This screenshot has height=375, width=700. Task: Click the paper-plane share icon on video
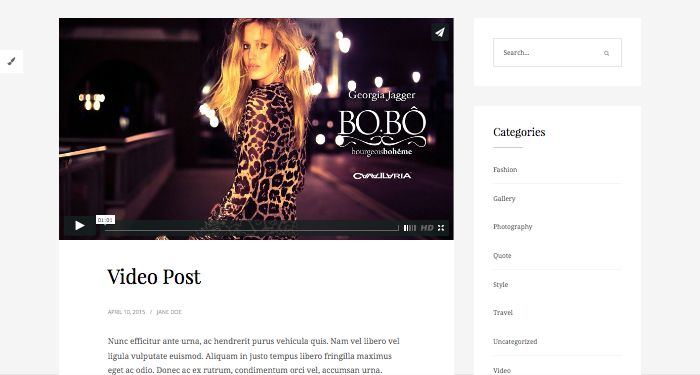point(440,32)
